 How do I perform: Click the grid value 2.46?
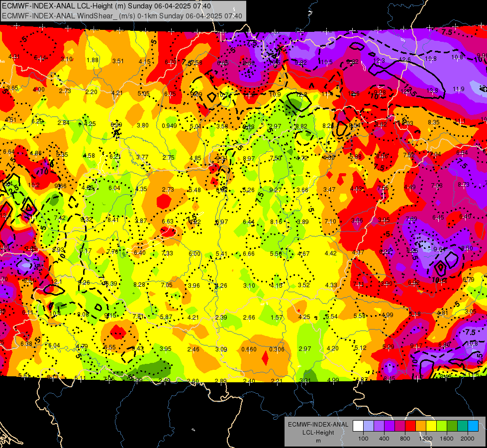click(193, 349)
